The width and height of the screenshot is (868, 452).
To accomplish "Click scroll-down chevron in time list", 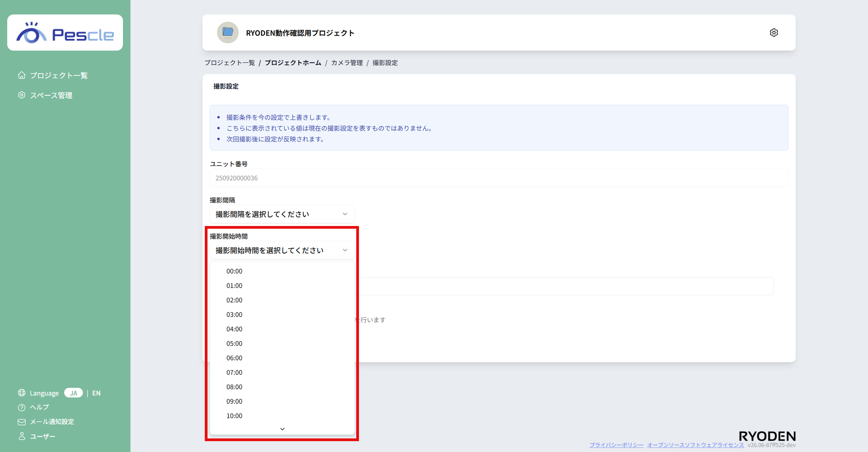I will [x=282, y=429].
